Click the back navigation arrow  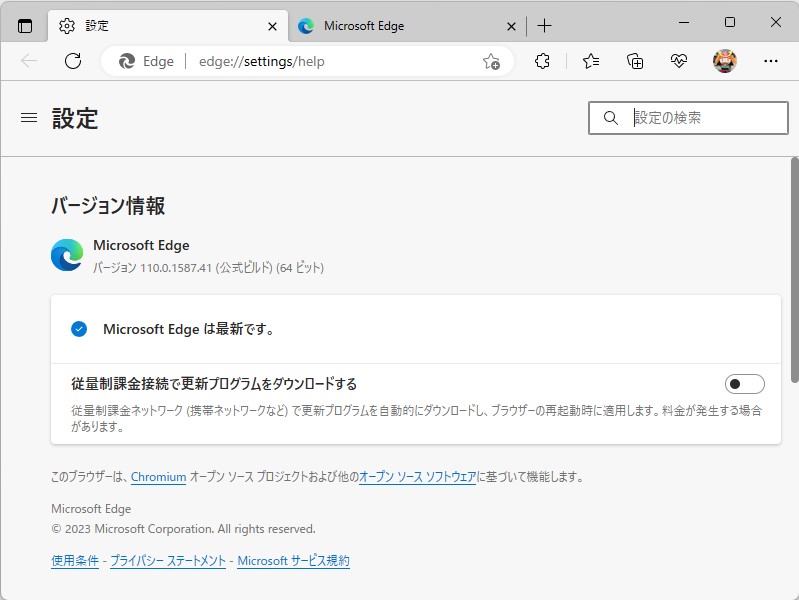29,61
